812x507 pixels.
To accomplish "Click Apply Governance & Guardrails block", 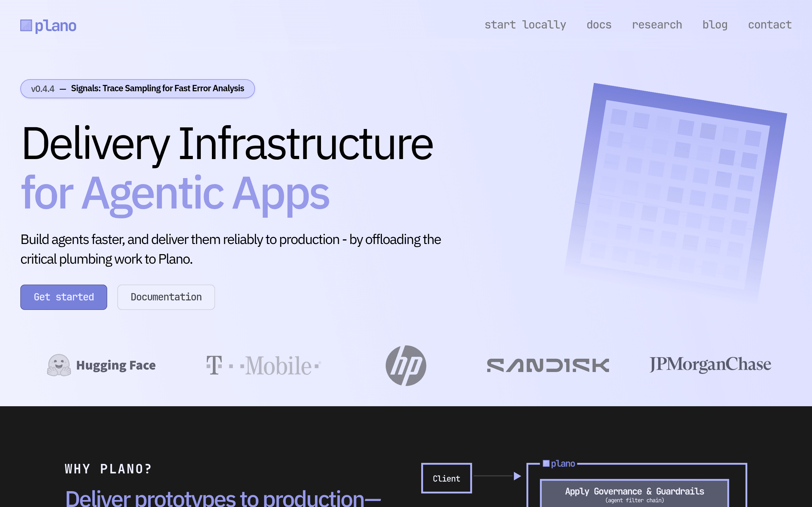I will [634, 494].
